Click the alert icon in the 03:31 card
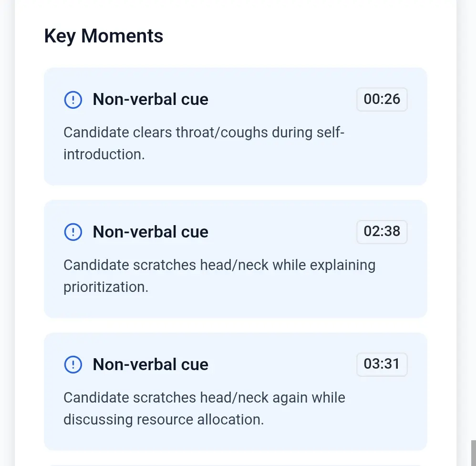The image size is (476, 466). click(72, 365)
